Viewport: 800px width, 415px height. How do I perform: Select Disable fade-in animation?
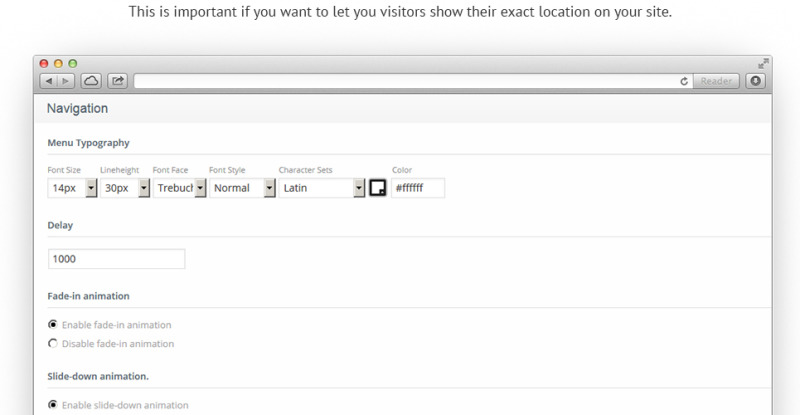tap(53, 344)
